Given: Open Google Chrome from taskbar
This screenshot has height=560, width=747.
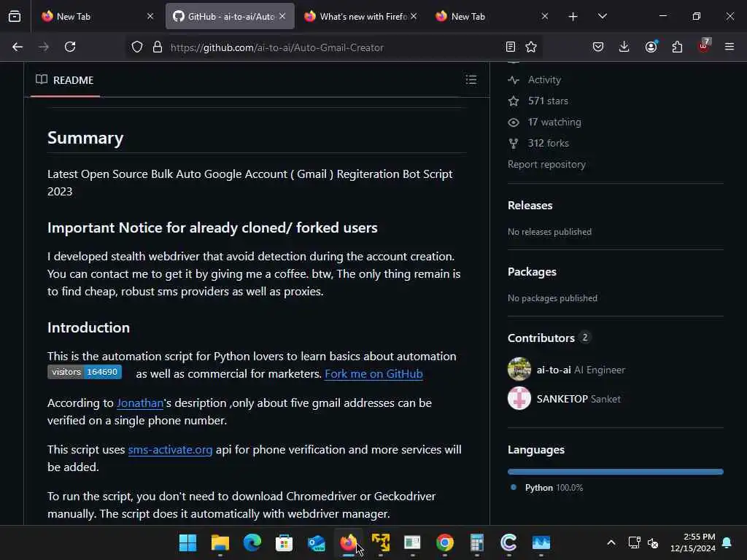Looking at the screenshot, I should pos(444,542).
